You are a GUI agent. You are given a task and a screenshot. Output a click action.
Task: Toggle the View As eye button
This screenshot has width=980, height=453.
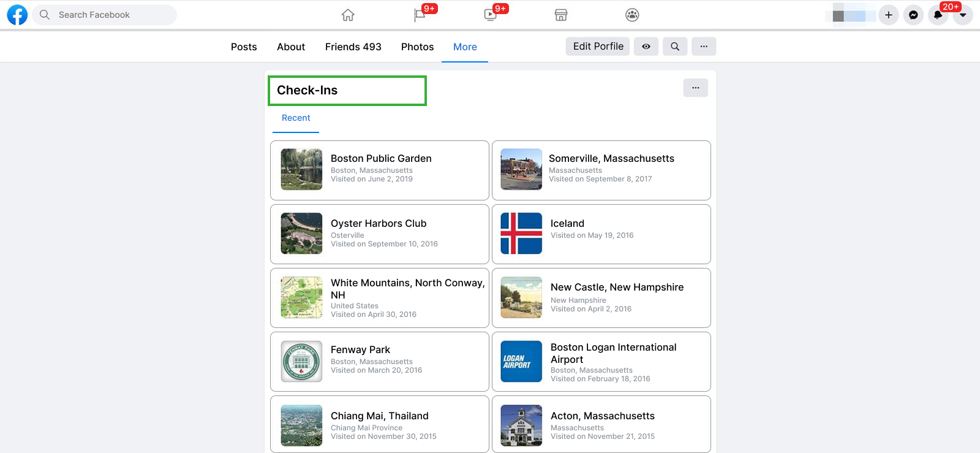[x=646, y=47]
